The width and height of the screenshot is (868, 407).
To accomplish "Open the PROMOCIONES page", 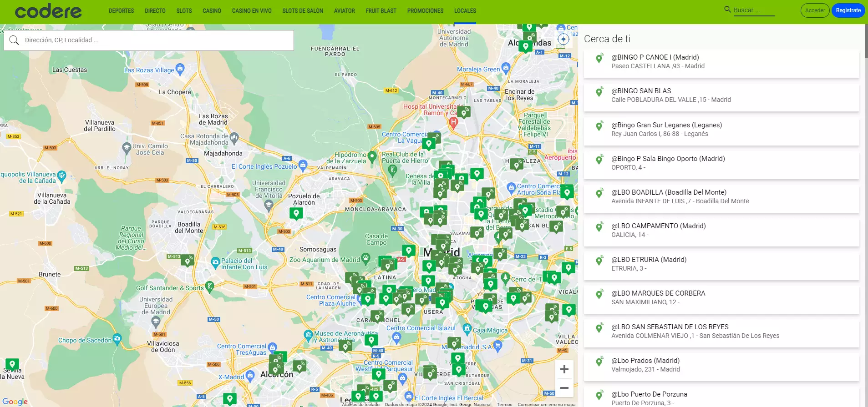I will click(425, 10).
